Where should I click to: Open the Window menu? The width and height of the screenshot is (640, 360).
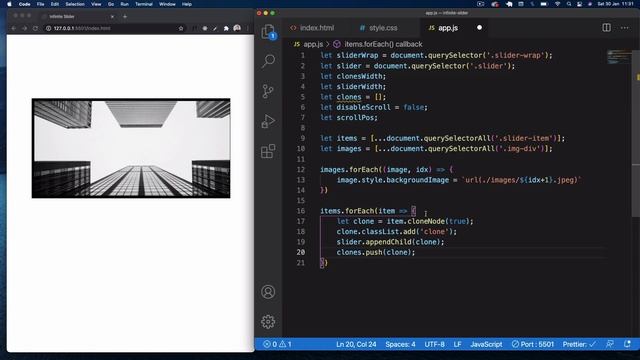click(x=167, y=4)
